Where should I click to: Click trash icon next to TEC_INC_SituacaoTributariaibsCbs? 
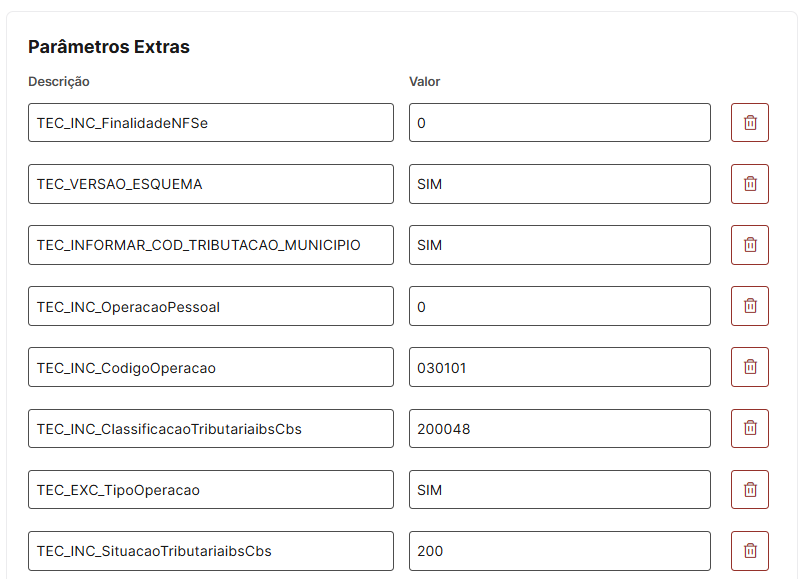750,551
